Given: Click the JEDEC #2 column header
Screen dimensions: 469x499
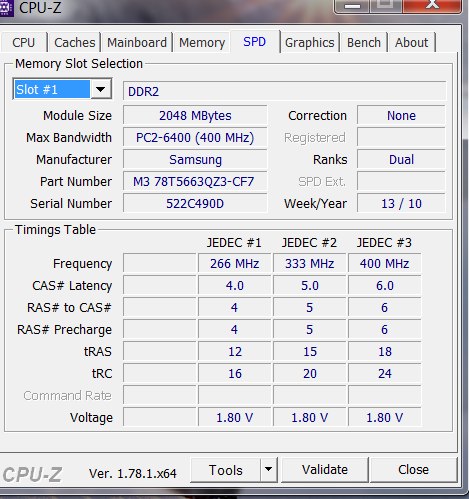Looking at the screenshot, I should [309, 243].
